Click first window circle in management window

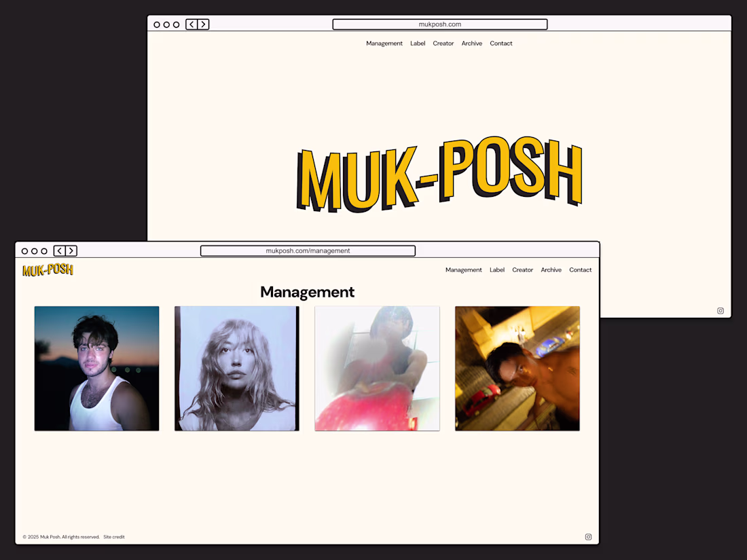tap(24, 251)
